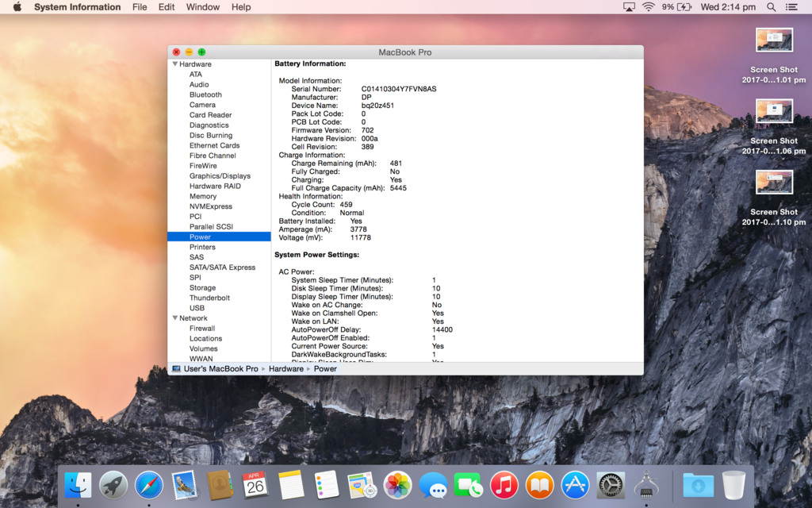Select Screen Shot 2017-0...1.10 pm desktop file
This screenshot has height=508, width=812.
click(774, 198)
